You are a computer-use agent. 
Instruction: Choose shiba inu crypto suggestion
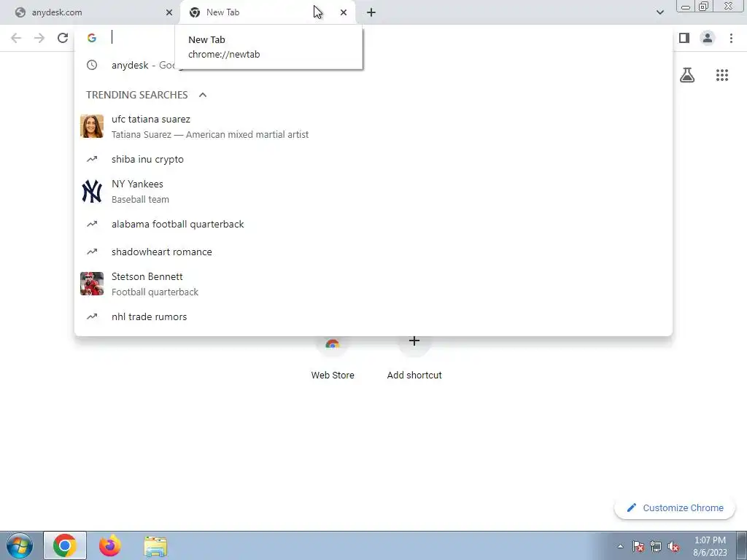(x=373, y=159)
